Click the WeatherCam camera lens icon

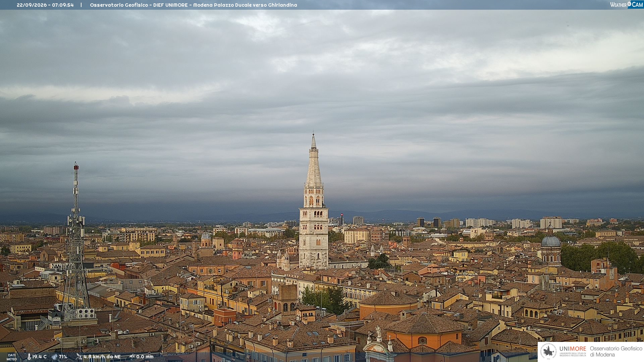tap(629, 4)
